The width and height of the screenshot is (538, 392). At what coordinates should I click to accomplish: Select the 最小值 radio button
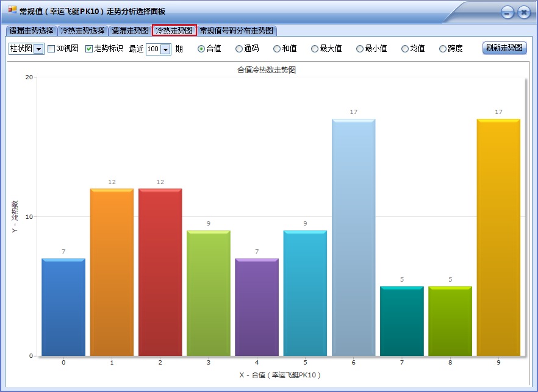click(360, 48)
